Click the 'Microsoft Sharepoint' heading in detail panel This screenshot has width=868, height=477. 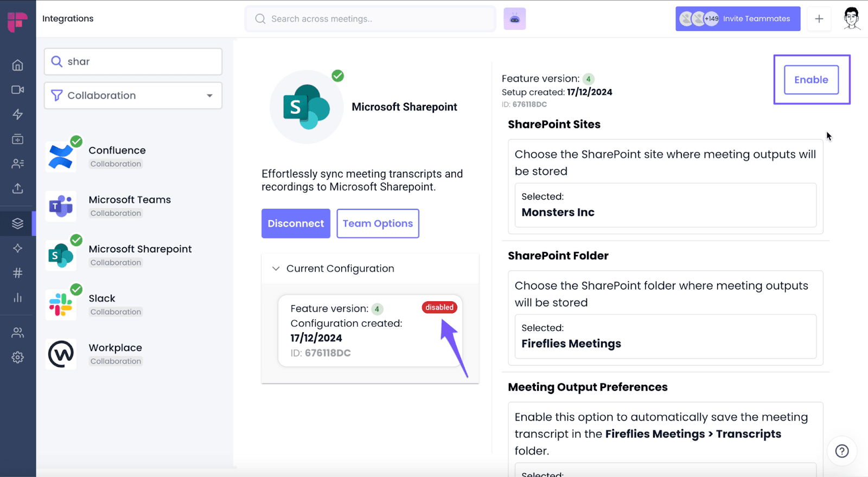click(404, 107)
